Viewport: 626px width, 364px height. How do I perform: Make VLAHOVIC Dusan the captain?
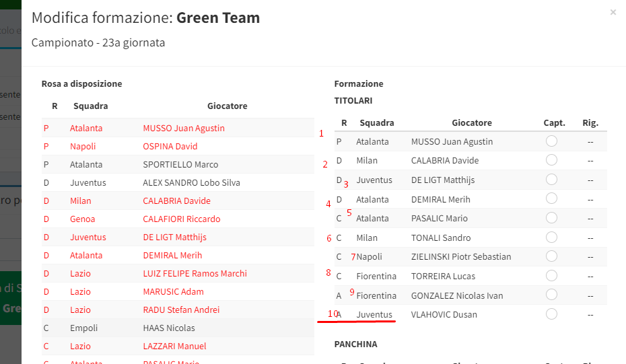click(x=551, y=314)
